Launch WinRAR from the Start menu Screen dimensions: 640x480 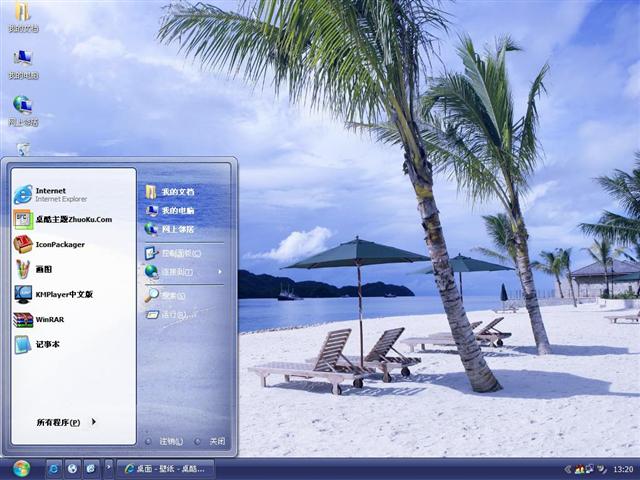tap(48, 320)
